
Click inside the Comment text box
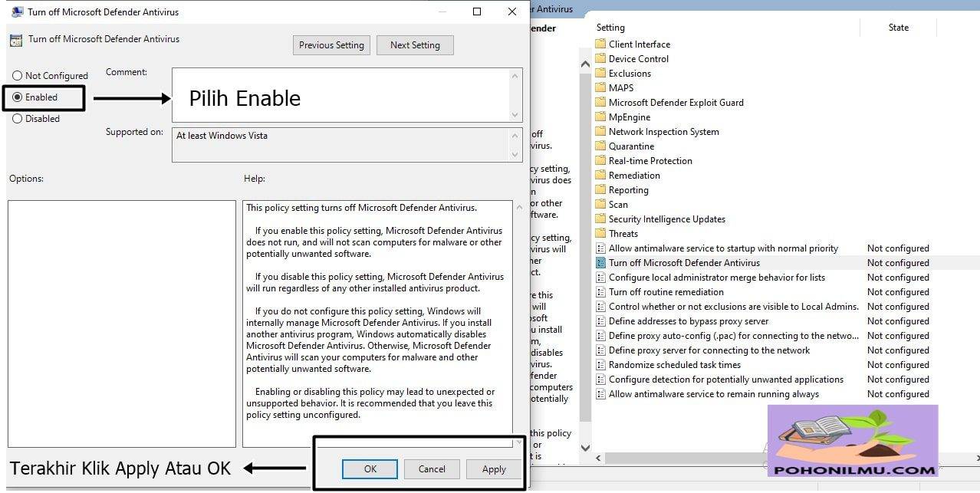pyautogui.click(x=341, y=94)
